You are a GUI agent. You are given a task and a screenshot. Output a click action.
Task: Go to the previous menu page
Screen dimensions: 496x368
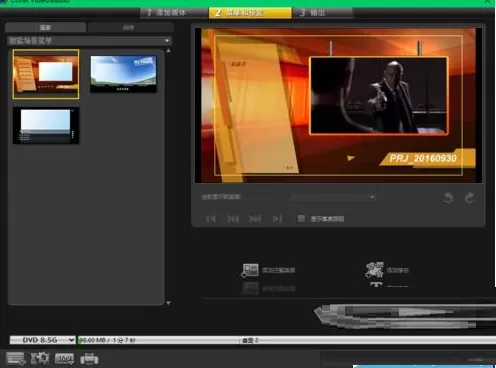233,219
